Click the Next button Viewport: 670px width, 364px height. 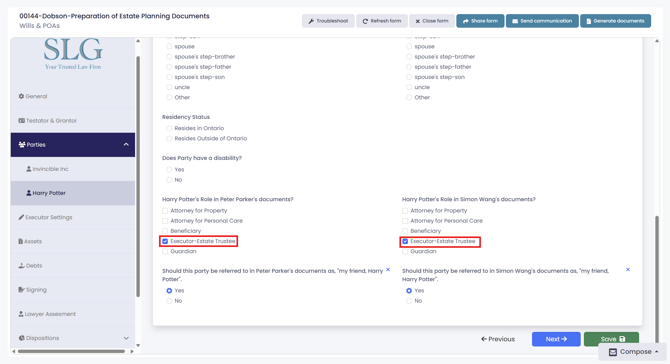pyautogui.click(x=556, y=339)
